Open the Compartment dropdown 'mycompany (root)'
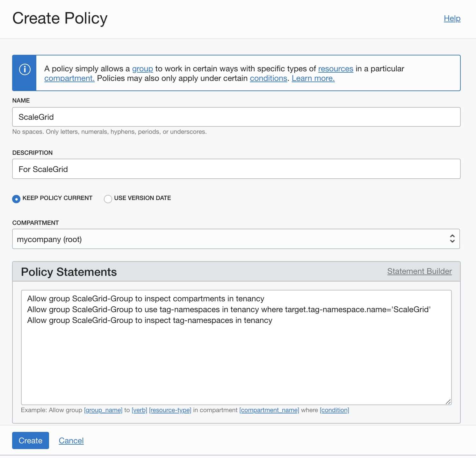The height and width of the screenshot is (458, 476). [236, 239]
